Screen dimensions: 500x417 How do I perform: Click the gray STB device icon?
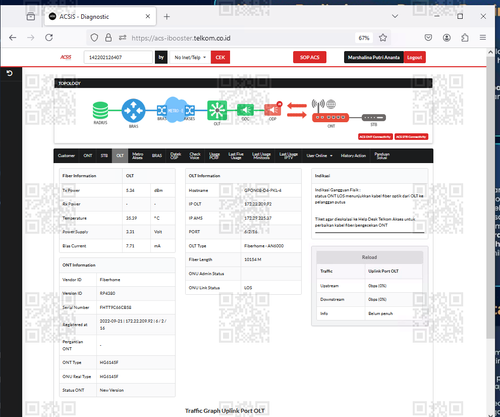[374, 117]
